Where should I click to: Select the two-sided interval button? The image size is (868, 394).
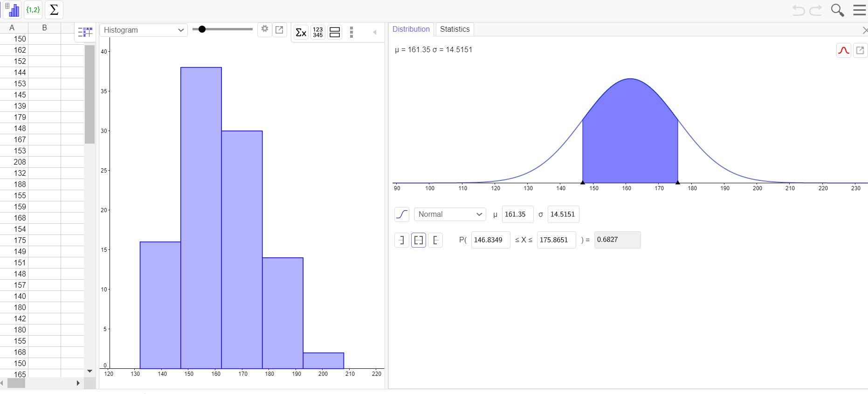coord(418,240)
